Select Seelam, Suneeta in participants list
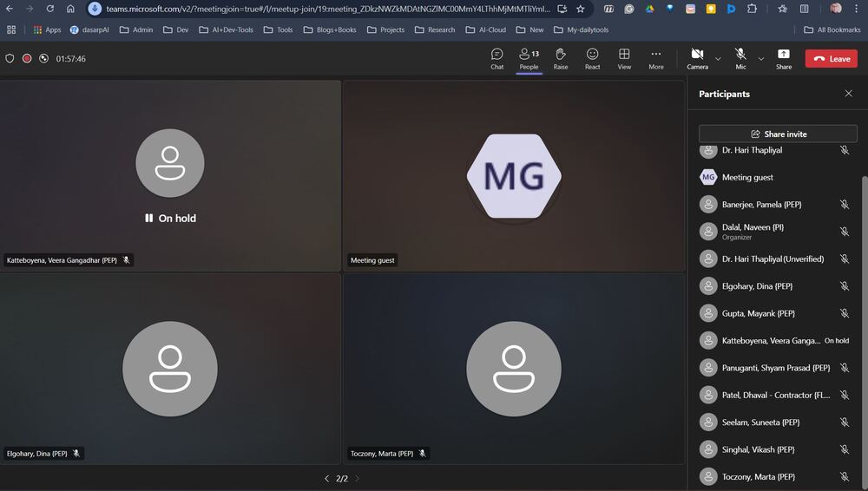 coord(775,422)
